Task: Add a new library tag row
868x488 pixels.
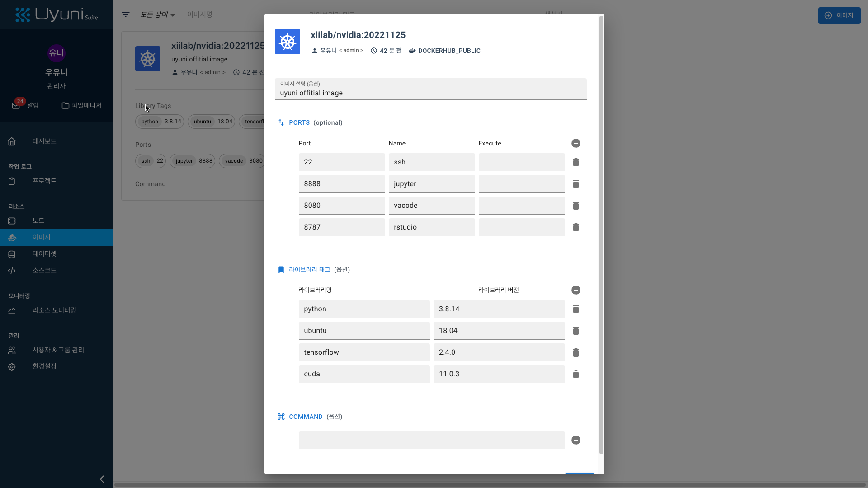Action: 576,290
